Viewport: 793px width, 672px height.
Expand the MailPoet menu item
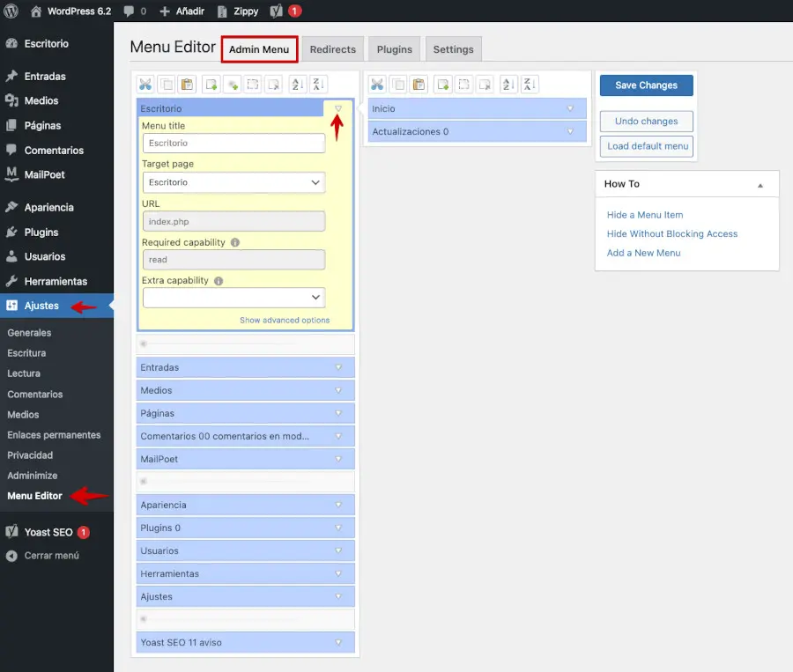[x=338, y=459]
